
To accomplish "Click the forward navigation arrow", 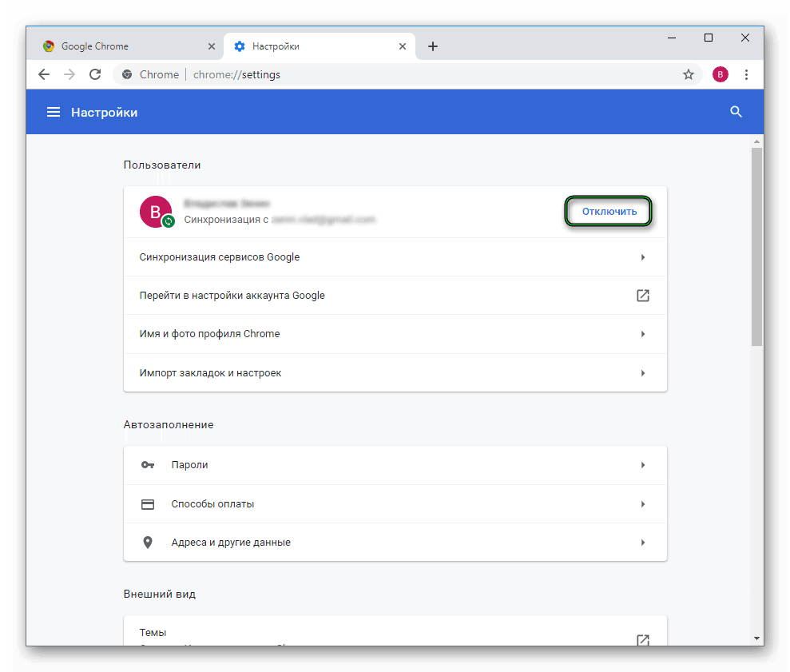I will [x=69, y=74].
